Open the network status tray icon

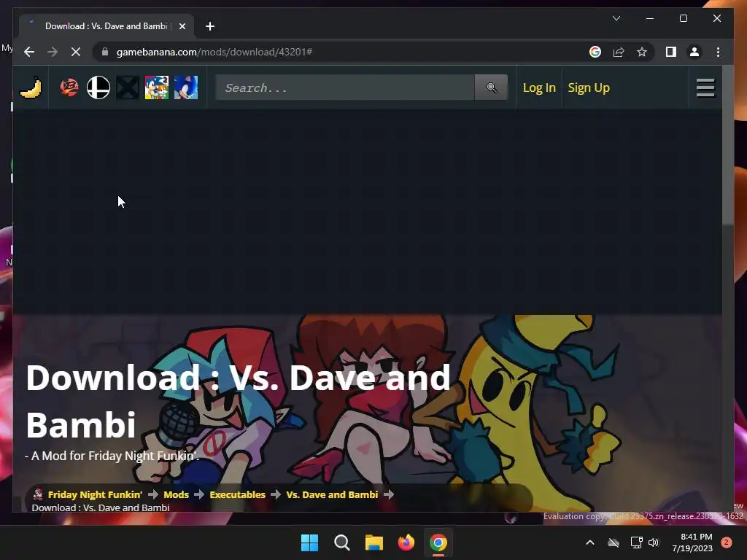pos(636,542)
